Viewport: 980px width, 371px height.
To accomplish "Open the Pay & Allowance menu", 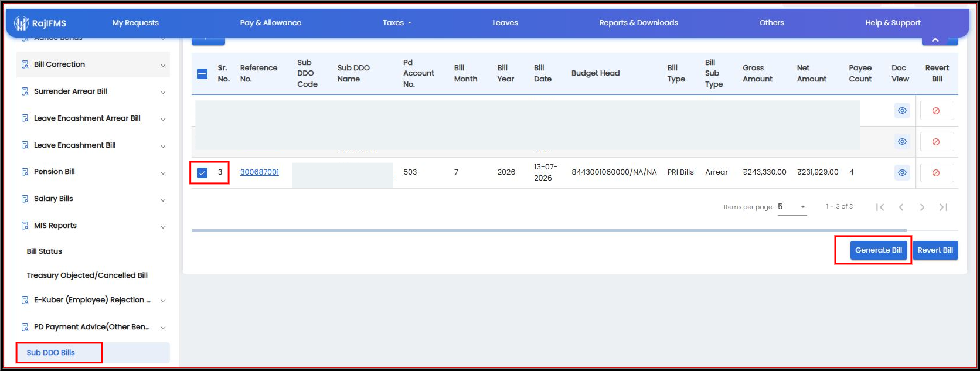I will tap(271, 23).
